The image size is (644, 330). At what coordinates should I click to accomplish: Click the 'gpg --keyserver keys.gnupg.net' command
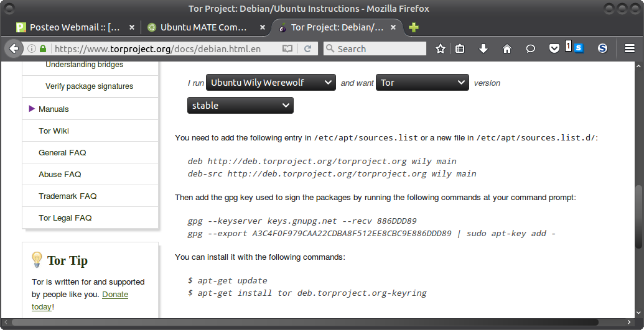point(302,221)
